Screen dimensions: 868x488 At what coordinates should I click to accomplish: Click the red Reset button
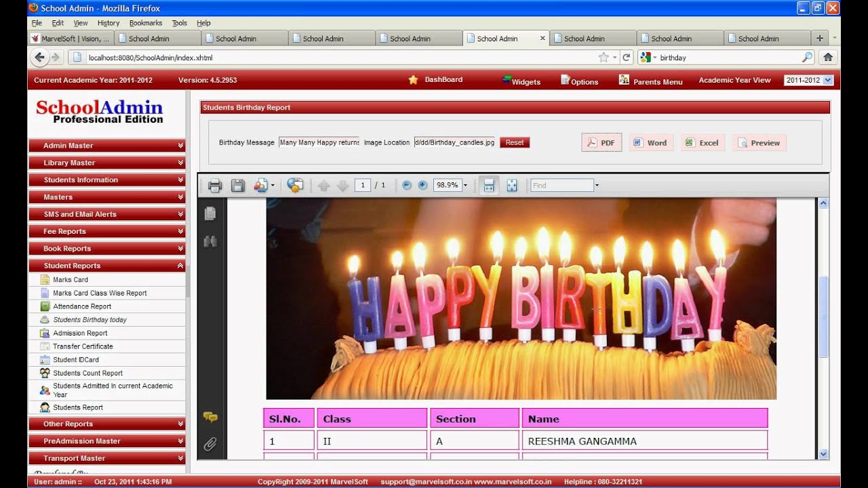[x=515, y=142]
